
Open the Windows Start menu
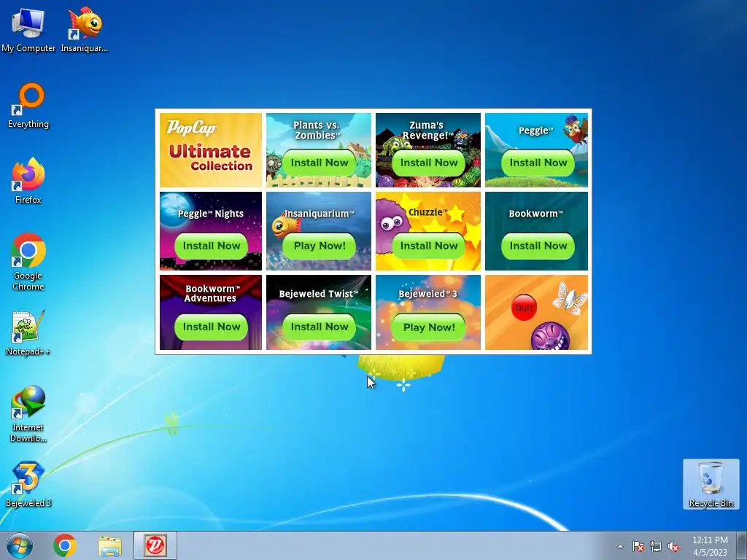pyautogui.click(x=20, y=545)
